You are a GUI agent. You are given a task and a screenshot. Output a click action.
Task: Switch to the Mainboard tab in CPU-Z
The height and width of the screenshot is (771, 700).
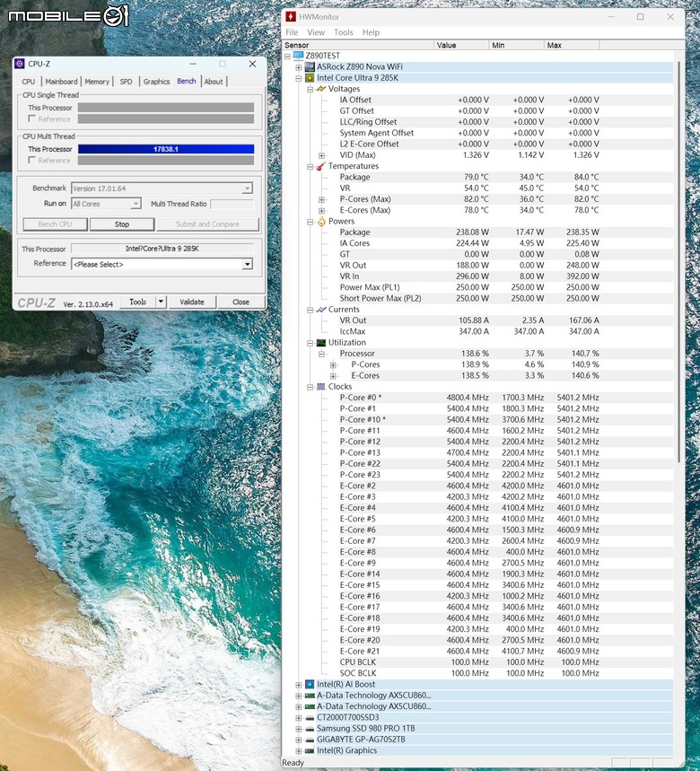(x=61, y=82)
